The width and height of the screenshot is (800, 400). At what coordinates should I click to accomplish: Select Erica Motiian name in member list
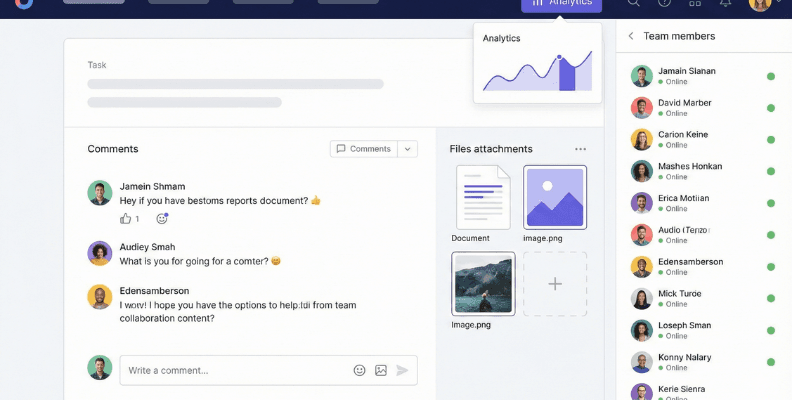[683, 198]
